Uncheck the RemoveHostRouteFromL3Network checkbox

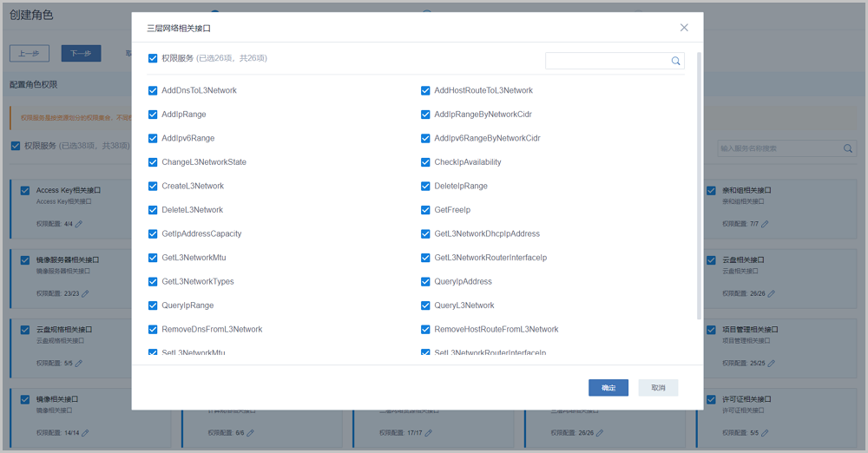426,330
